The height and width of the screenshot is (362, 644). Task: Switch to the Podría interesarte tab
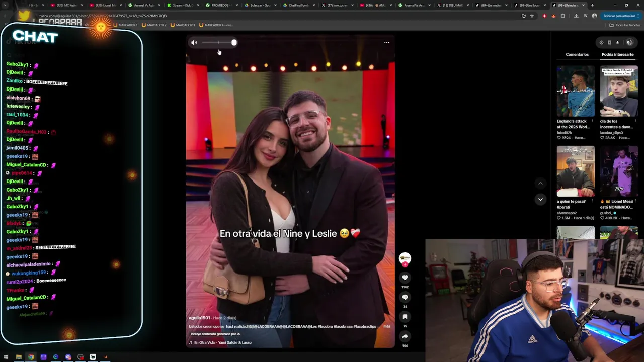pyautogui.click(x=617, y=54)
